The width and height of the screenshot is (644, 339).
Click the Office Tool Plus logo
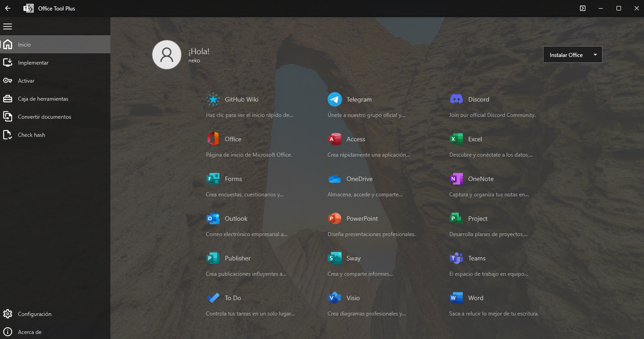pyautogui.click(x=29, y=8)
